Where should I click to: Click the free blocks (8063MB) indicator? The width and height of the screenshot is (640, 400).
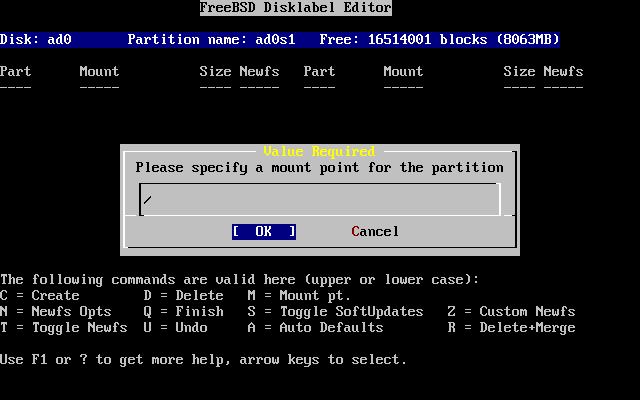point(439,39)
